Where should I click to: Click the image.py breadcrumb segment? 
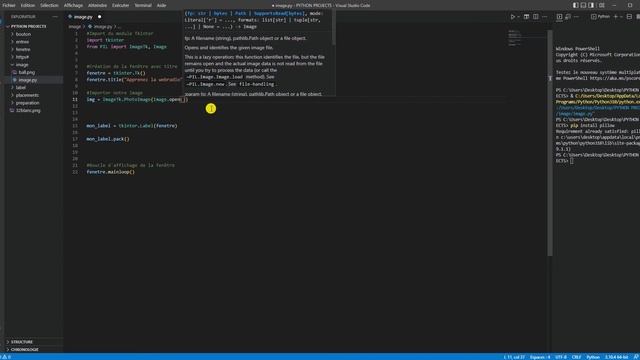point(100,27)
